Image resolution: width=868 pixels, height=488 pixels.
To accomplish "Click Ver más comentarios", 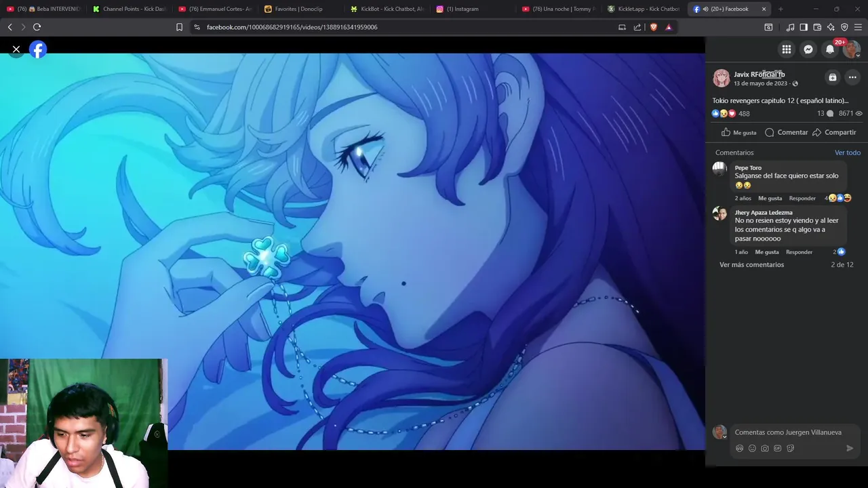I will click(751, 264).
